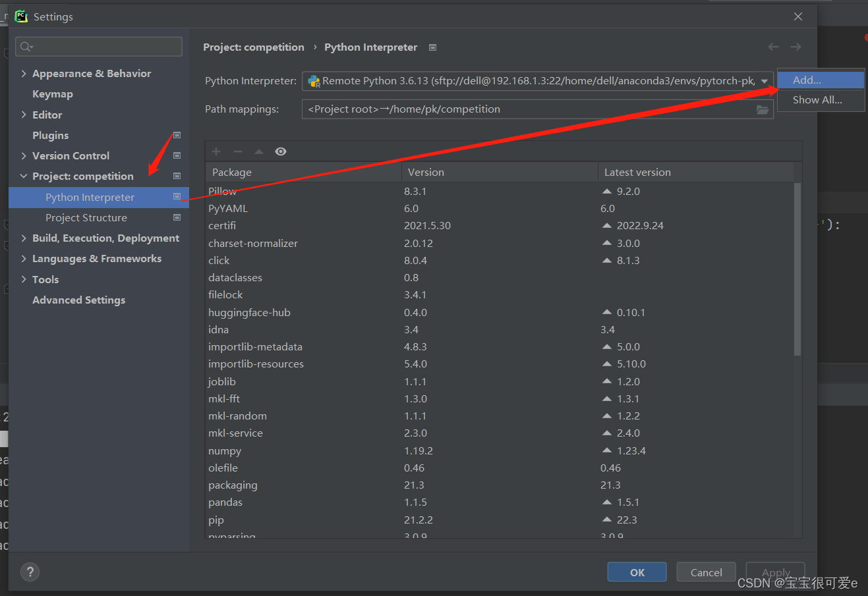
Task: Sort by the Package column header
Action: (x=303, y=172)
